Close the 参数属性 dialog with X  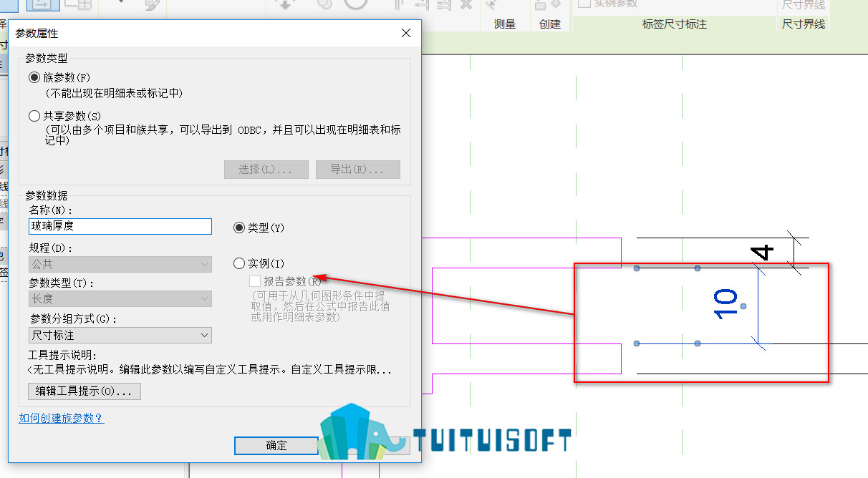406,33
